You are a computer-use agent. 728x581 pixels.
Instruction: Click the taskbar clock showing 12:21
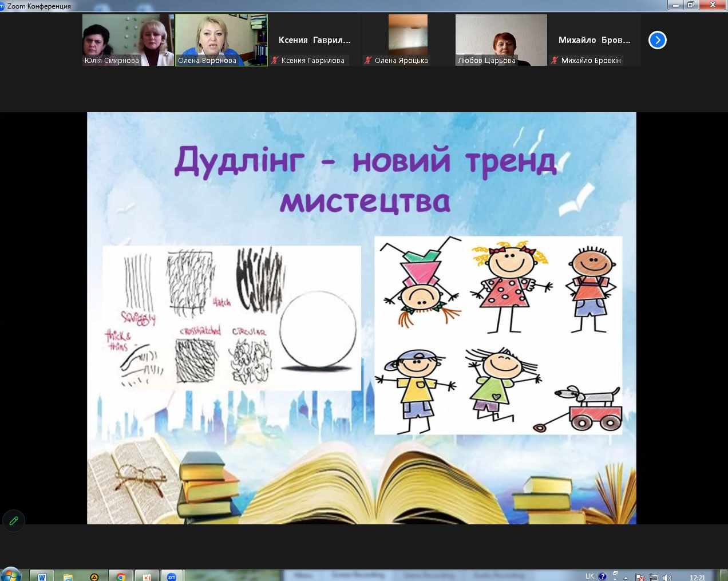pyautogui.click(x=697, y=577)
